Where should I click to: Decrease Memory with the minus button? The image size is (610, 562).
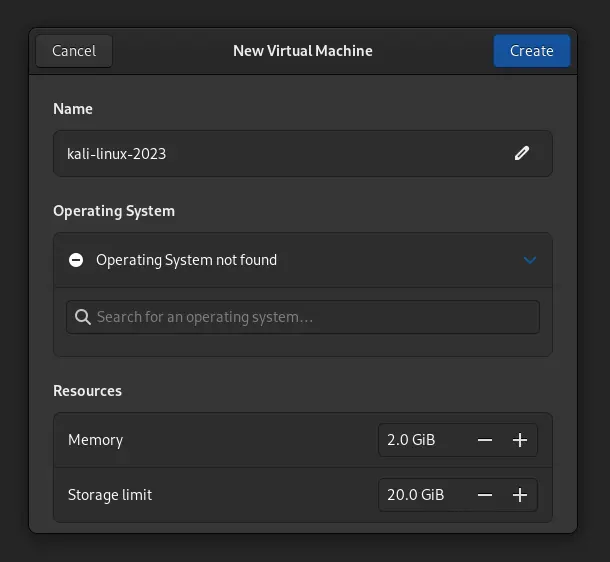[x=485, y=440]
